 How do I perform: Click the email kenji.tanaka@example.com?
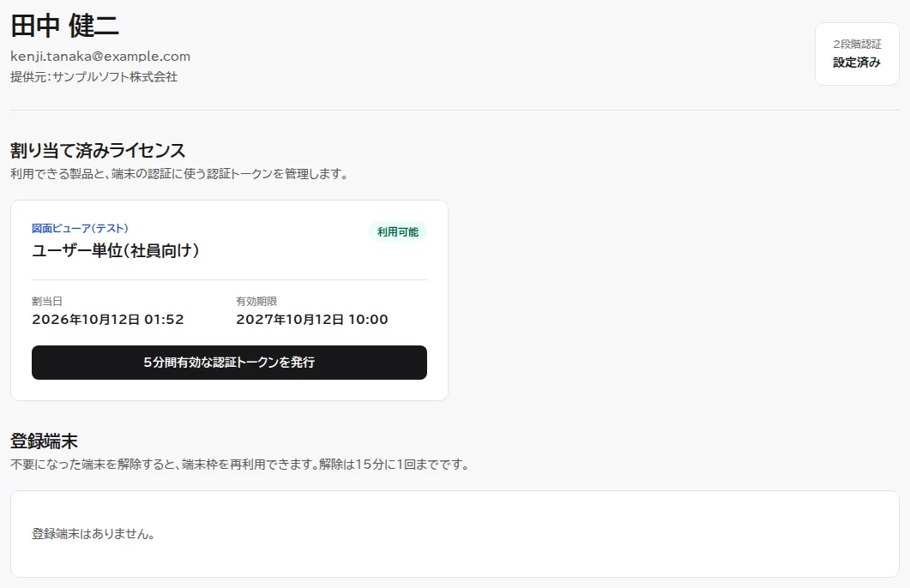click(x=100, y=57)
